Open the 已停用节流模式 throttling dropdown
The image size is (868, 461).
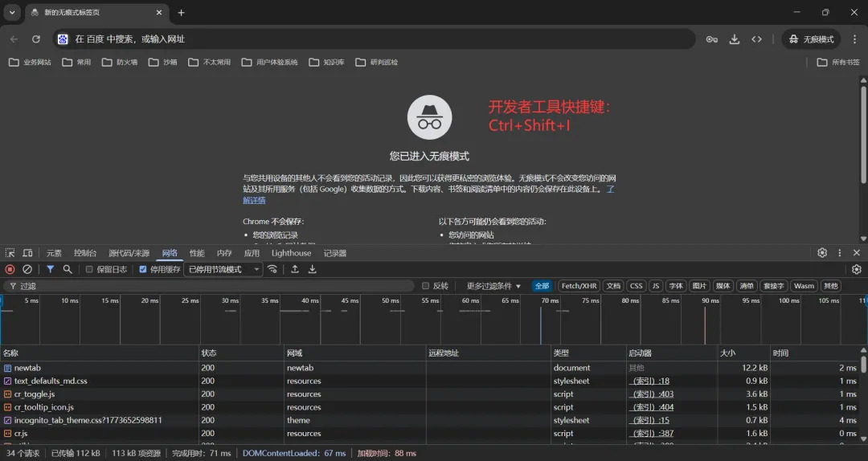point(223,270)
